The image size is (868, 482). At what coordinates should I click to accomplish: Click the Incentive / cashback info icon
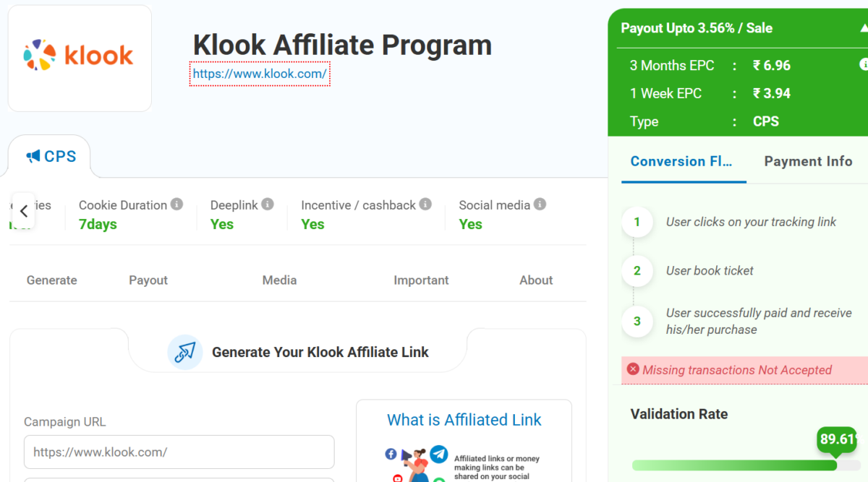(425, 205)
